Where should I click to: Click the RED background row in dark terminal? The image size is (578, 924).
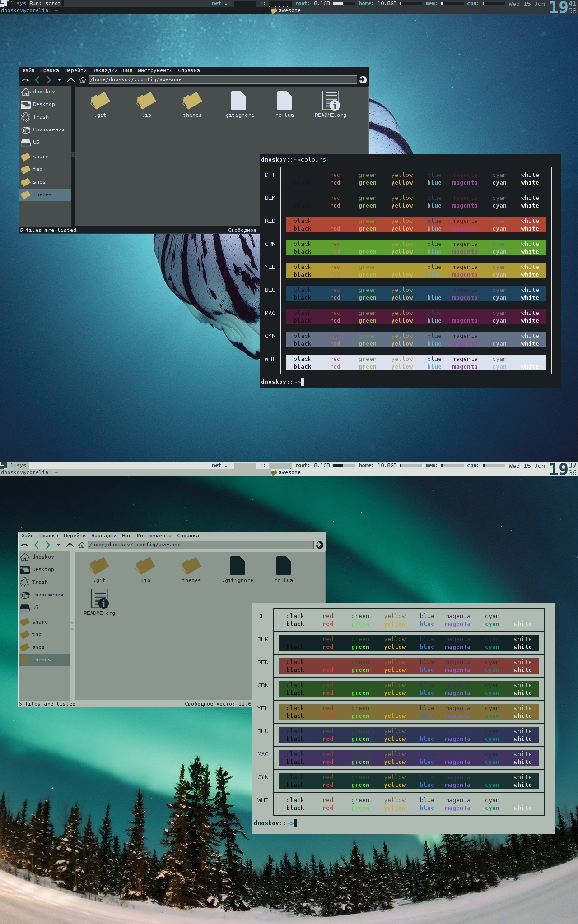[x=415, y=225]
